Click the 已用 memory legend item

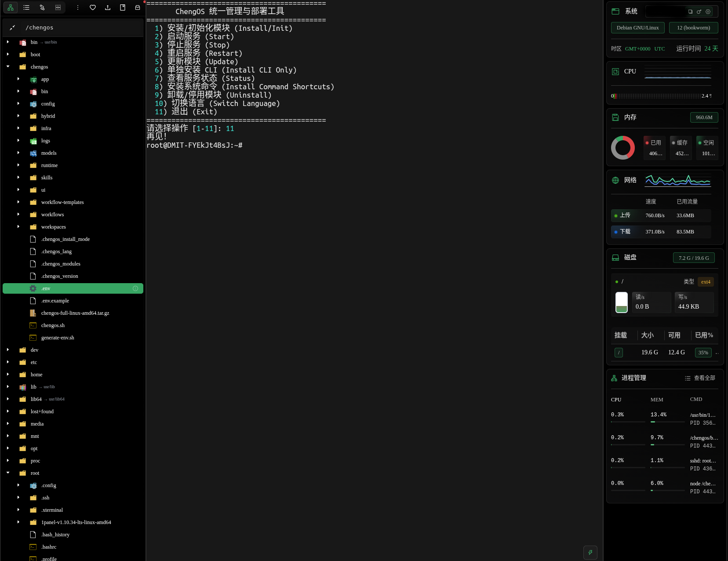655,148
